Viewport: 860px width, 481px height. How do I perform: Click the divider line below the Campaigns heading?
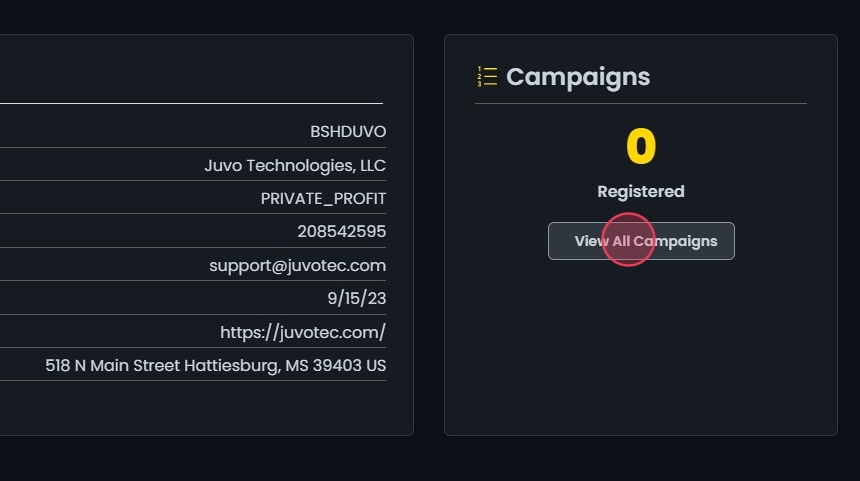pyautogui.click(x=641, y=103)
